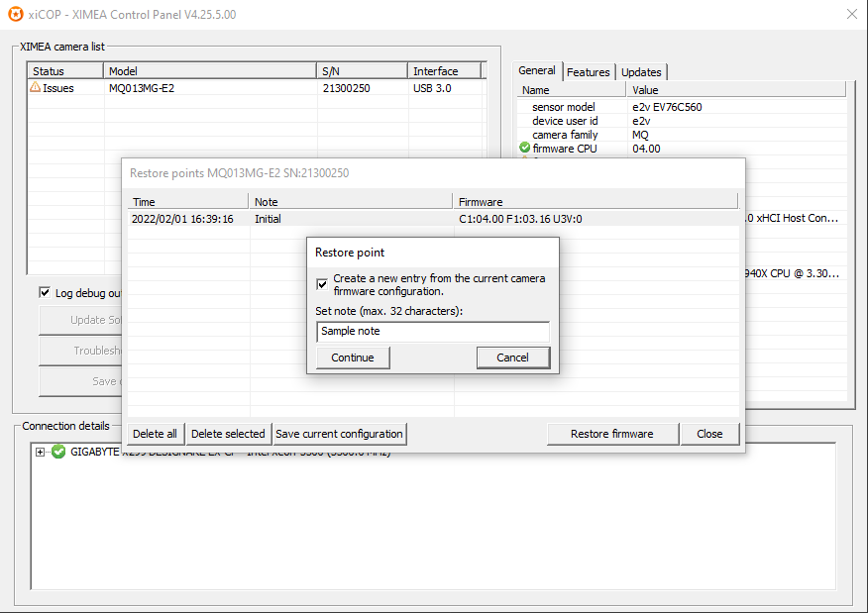Click the Set note text field
Image resolution: width=868 pixels, height=613 pixels.
[x=433, y=332]
